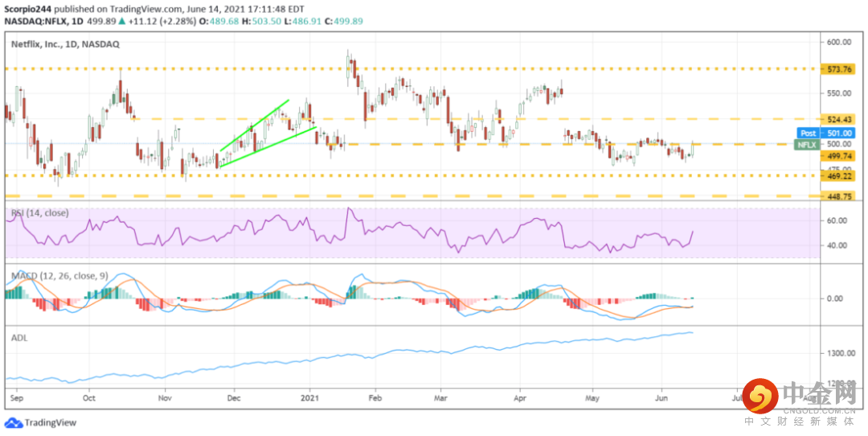This screenshot has width=868, height=436.
Task: Click the Dec label on time axis
Action: 235,397
